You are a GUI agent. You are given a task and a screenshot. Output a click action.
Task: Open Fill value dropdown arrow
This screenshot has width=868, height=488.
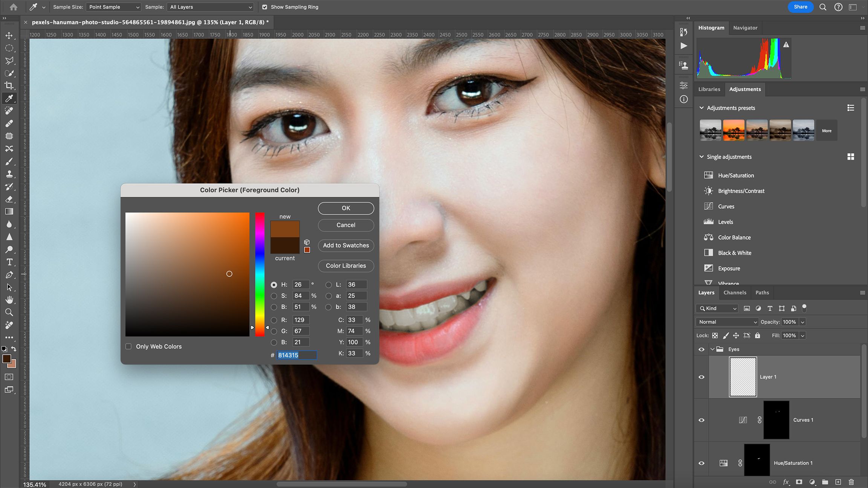click(802, 335)
